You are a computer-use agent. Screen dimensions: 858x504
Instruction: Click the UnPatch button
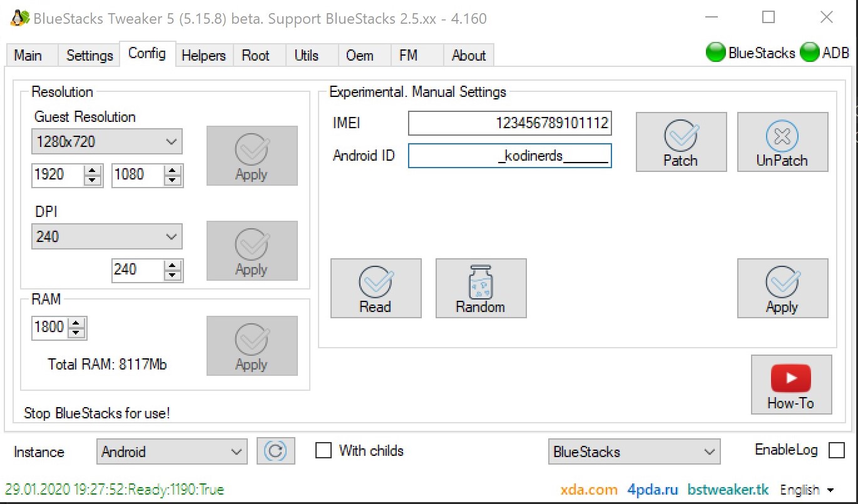tap(782, 142)
